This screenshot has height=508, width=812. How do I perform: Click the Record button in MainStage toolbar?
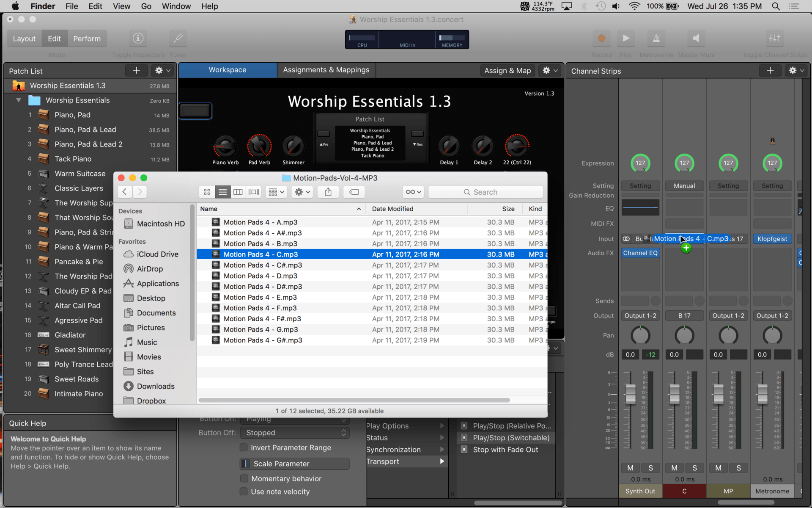[601, 39]
